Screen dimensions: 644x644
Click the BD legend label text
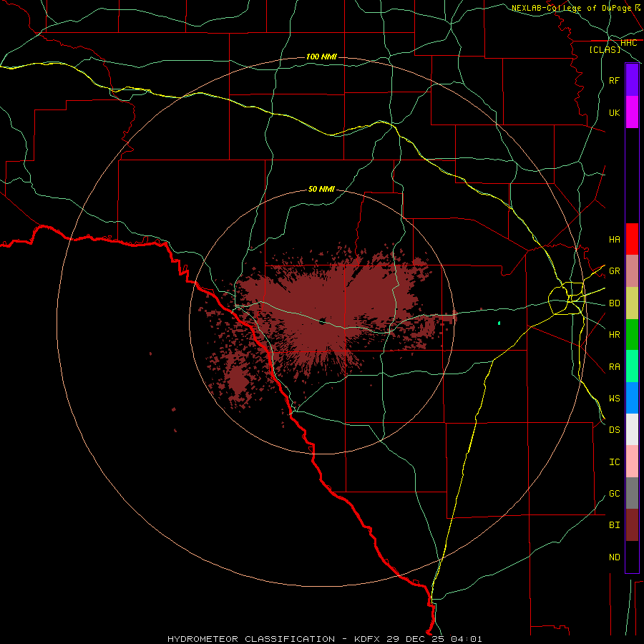pyautogui.click(x=614, y=303)
